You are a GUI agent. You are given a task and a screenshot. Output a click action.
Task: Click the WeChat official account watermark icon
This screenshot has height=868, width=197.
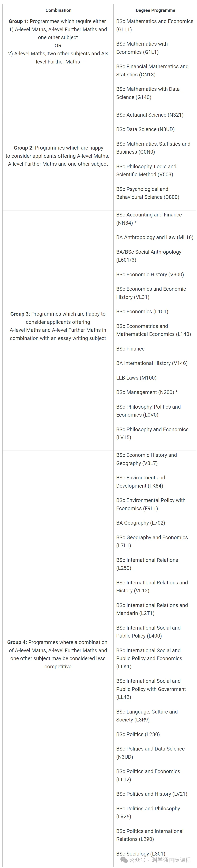(124, 860)
